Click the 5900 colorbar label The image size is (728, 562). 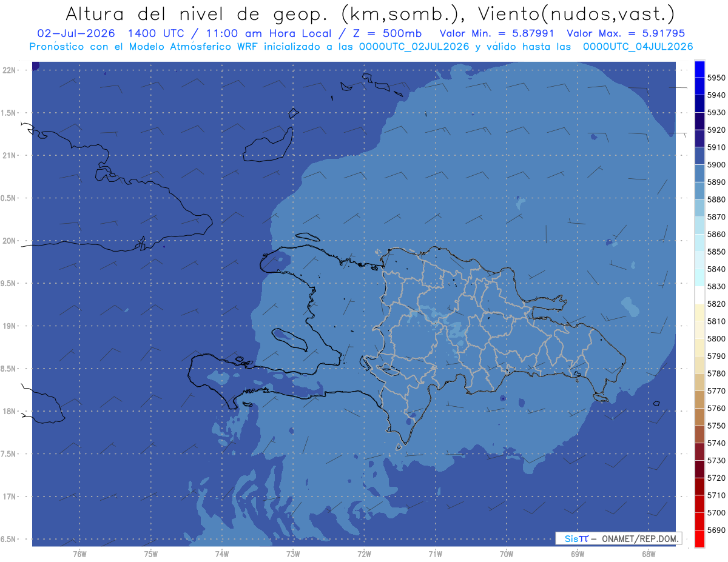click(x=716, y=165)
